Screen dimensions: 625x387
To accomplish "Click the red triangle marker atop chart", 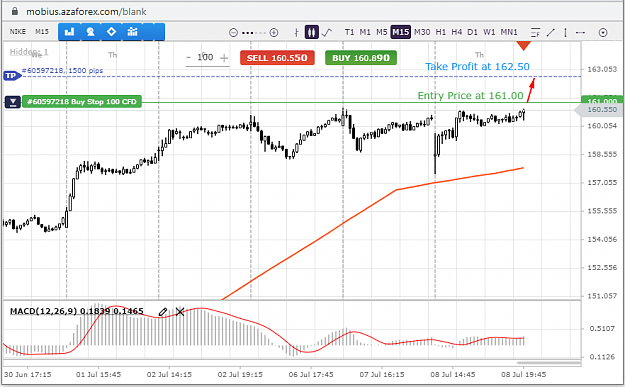I will tap(523, 45).
